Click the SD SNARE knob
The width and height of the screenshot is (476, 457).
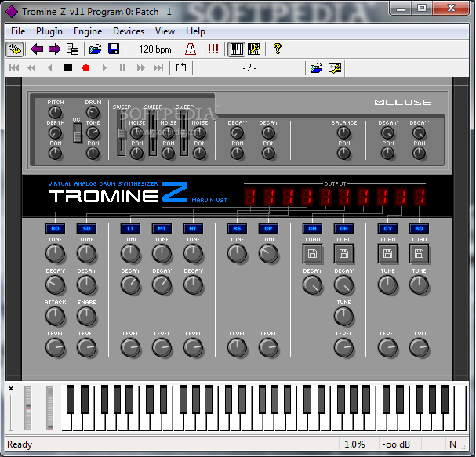click(x=86, y=316)
